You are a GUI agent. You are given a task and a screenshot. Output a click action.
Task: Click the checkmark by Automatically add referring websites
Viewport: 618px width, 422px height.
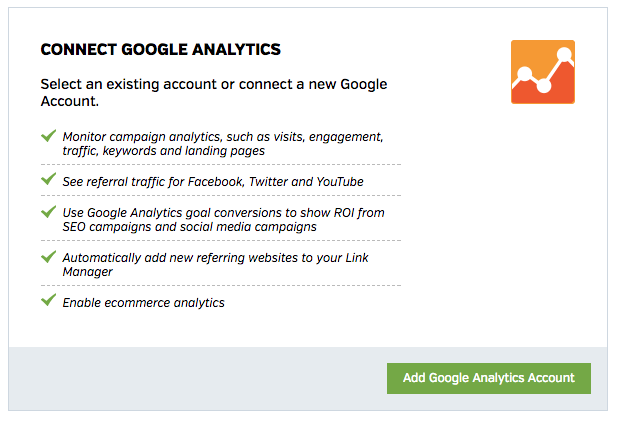48,256
